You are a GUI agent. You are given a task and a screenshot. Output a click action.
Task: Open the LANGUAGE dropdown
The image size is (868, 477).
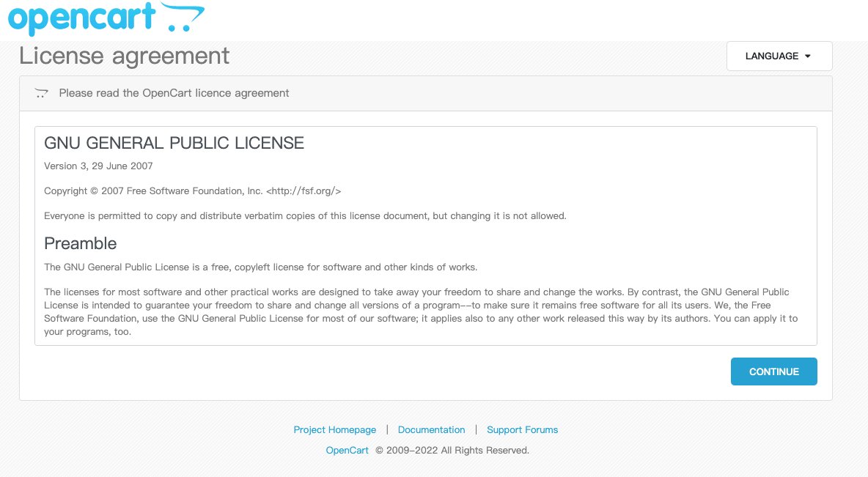779,56
